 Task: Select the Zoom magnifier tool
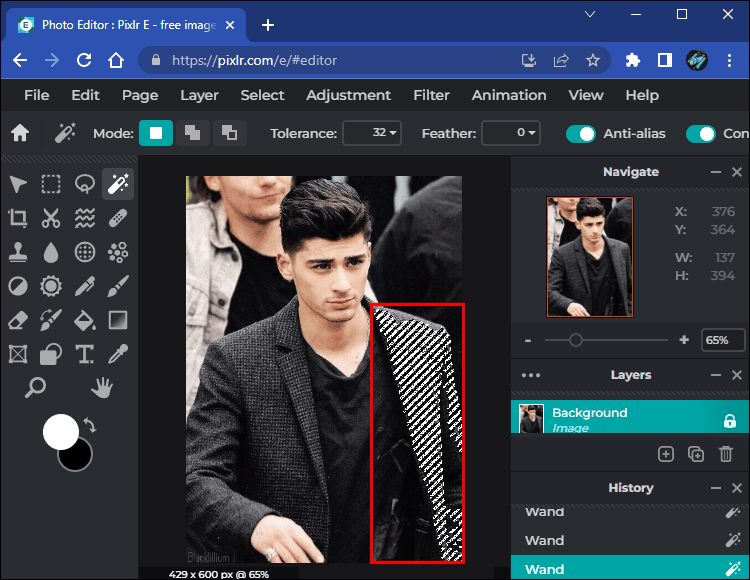(35, 387)
